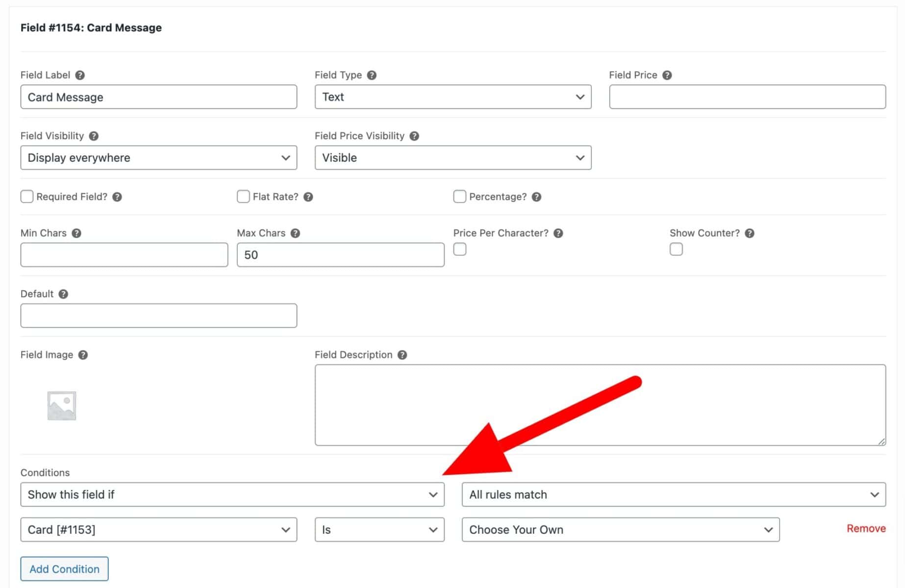Click the help icon next to Min Chars
The image size is (905, 588).
pyautogui.click(x=76, y=233)
